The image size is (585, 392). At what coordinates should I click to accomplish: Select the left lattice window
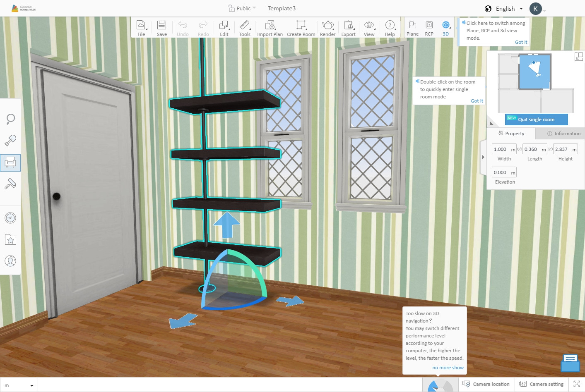(x=284, y=133)
